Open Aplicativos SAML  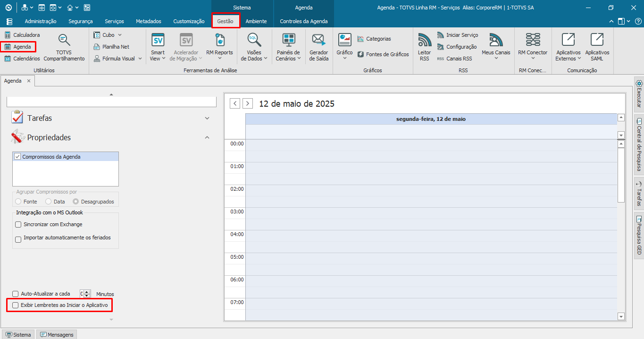(x=597, y=48)
